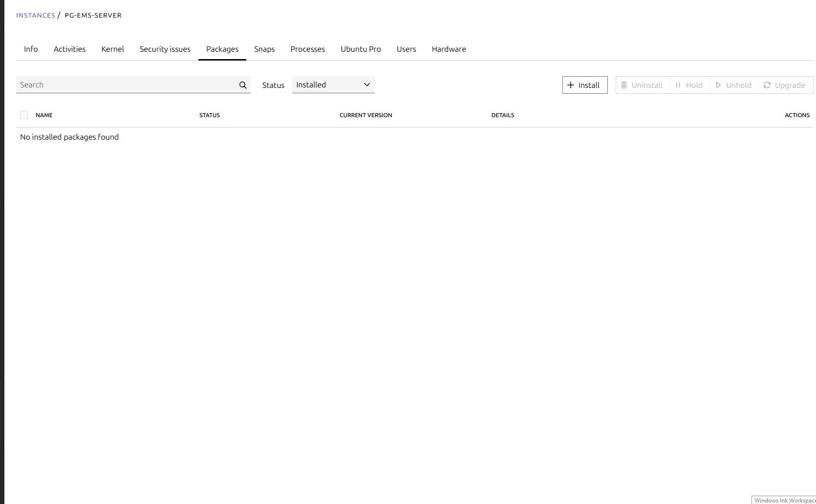This screenshot has height=504, width=816.
Task: Switch to the Processes tab
Action: [x=307, y=49]
